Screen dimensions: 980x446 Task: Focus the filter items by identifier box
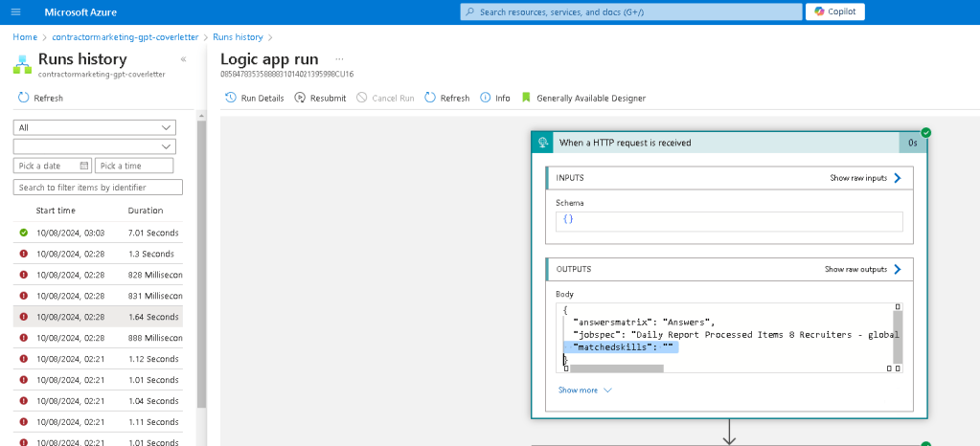(98, 188)
